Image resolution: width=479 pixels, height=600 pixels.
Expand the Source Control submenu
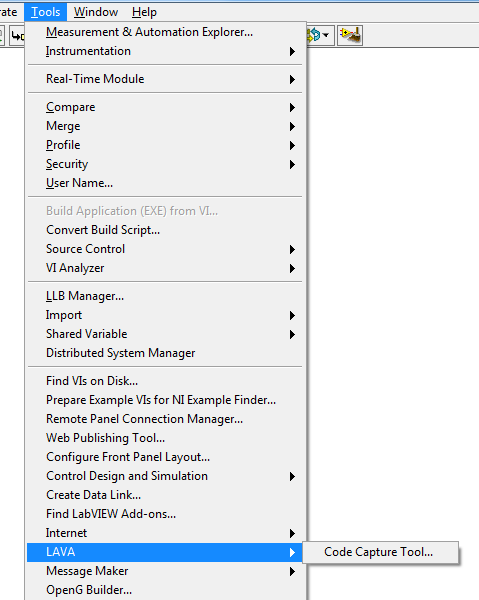pyautogui.click(x=165, y=249)
